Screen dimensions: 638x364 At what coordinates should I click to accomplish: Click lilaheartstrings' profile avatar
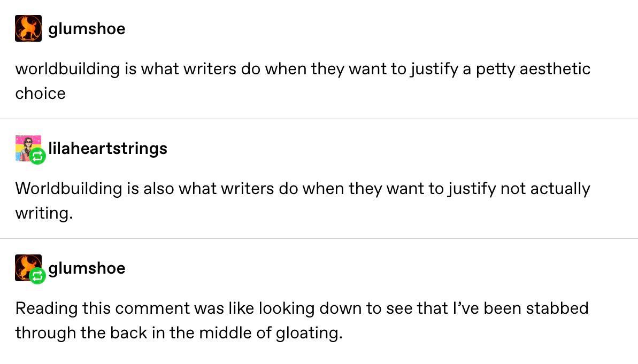click(27, 146)
